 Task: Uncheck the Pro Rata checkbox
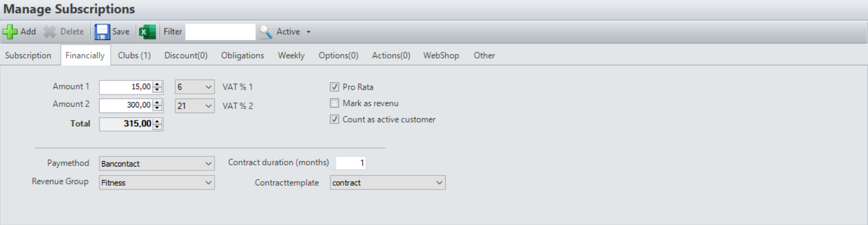pyautogui.click(x=335, y=87)
